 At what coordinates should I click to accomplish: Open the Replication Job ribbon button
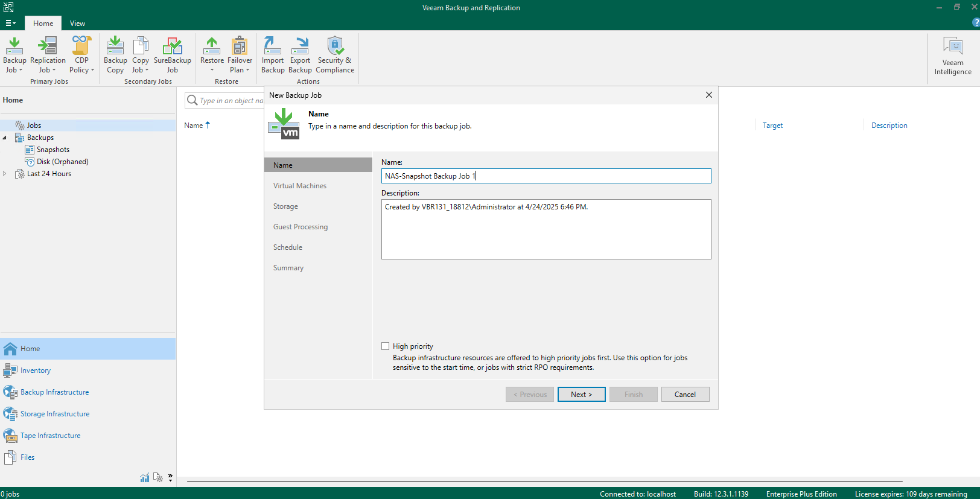[48, 54]
